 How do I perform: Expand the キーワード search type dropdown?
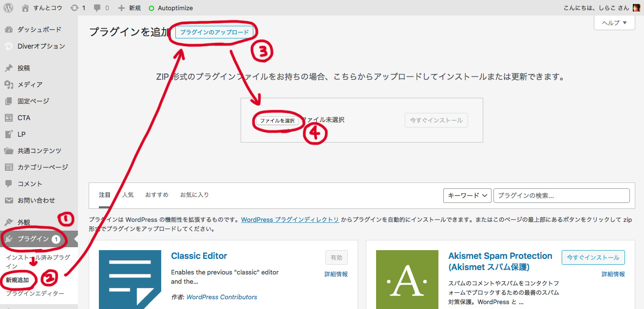pos(467,196)
